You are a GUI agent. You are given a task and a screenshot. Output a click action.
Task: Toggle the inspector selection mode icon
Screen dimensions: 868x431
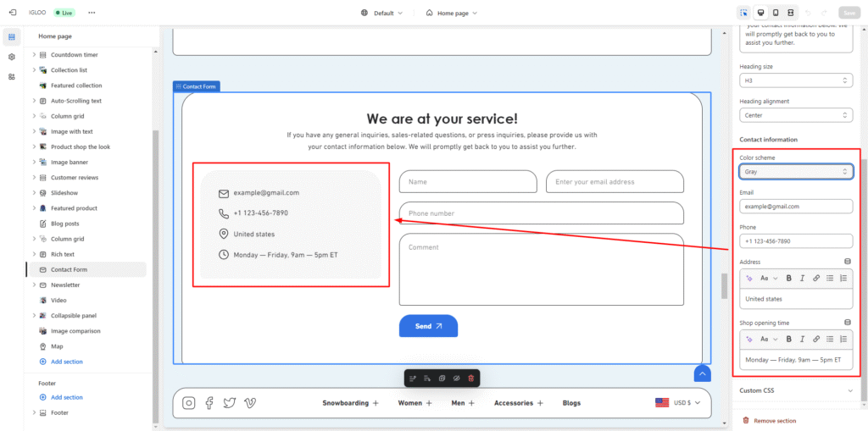click(743, 13)
